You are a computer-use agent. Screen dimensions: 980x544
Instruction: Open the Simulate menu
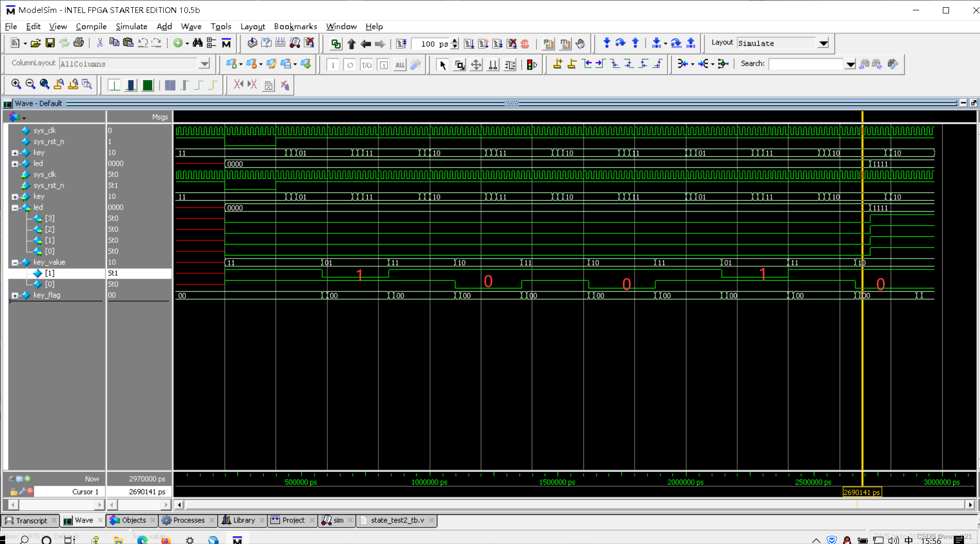(131, 26)
